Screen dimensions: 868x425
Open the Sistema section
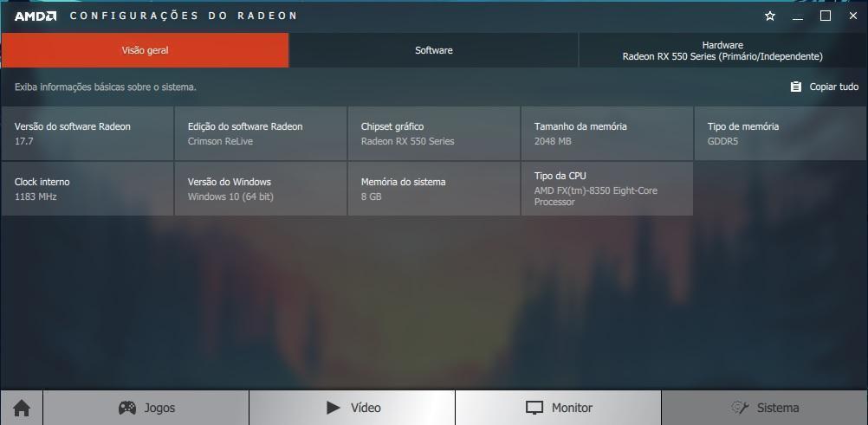click(x=765, y=408)
